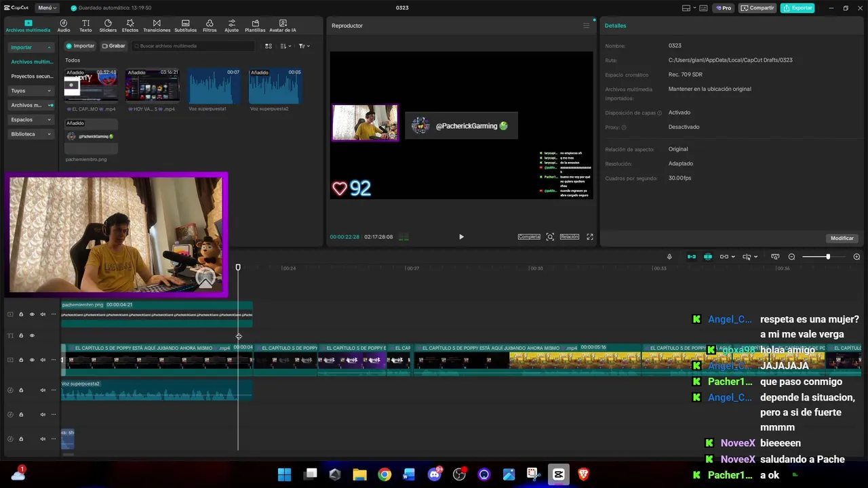Open the Ajuste panel
Screen dimensions: 868x488
pyautogui.click(x=232, y=26)
